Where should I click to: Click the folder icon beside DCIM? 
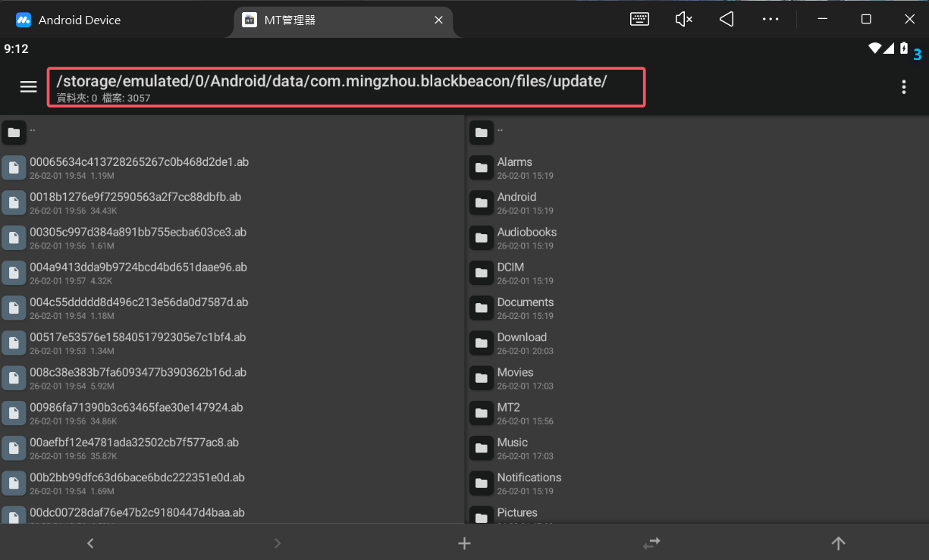point(481,273)
